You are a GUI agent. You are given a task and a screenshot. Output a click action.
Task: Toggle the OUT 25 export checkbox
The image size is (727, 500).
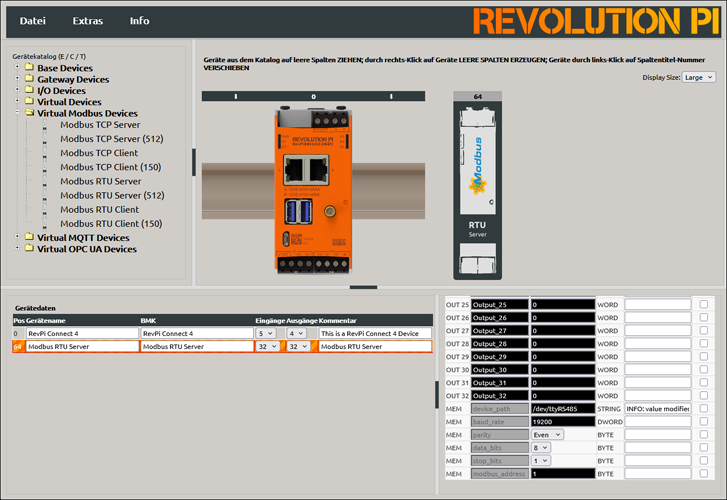point(704,304)
